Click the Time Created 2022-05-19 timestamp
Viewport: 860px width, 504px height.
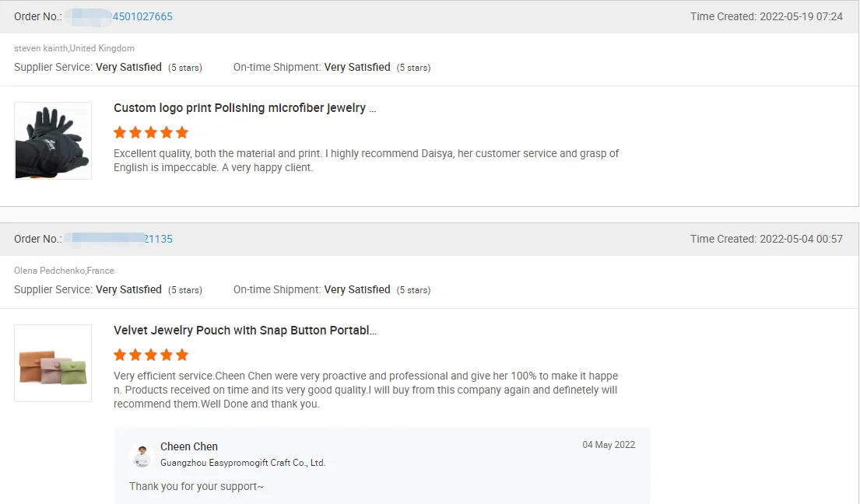766,16
